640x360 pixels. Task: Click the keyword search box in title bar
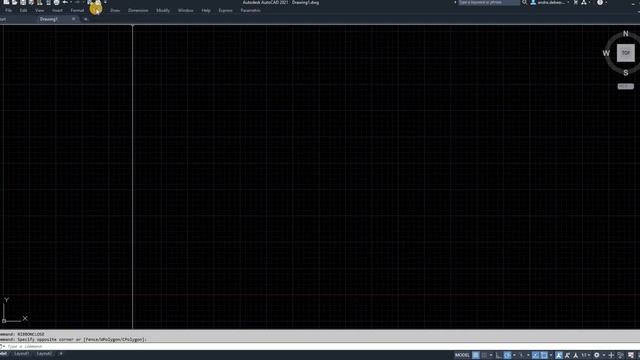[x=489, y=2]
